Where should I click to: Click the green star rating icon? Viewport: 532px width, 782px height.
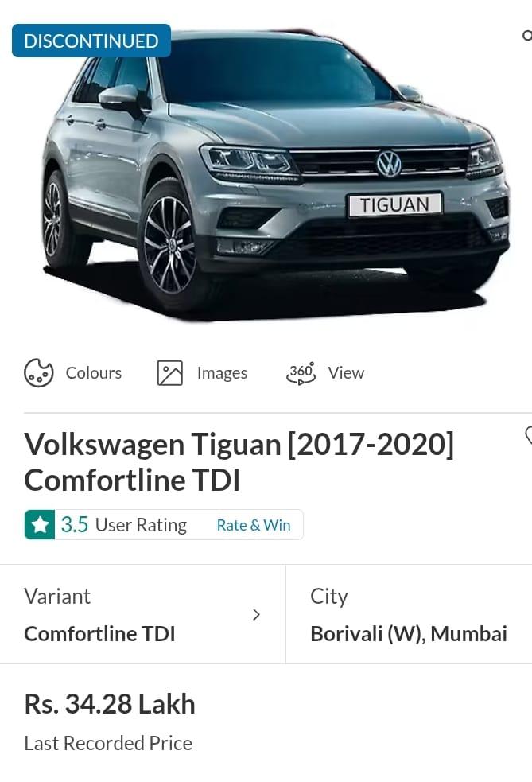click(40, 525)
